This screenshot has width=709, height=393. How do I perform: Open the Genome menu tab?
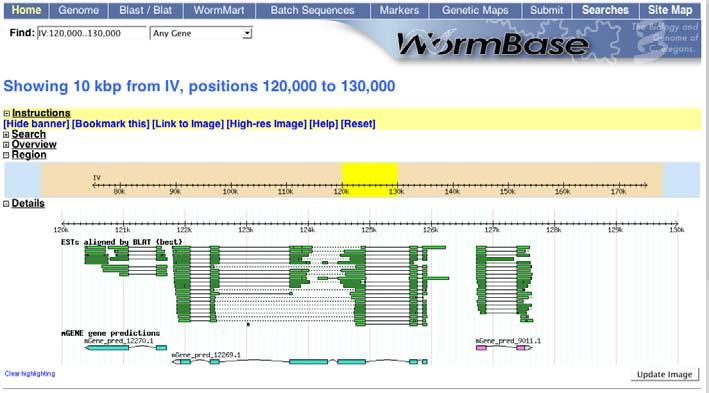pyautogui.click(x=79, y=10)
